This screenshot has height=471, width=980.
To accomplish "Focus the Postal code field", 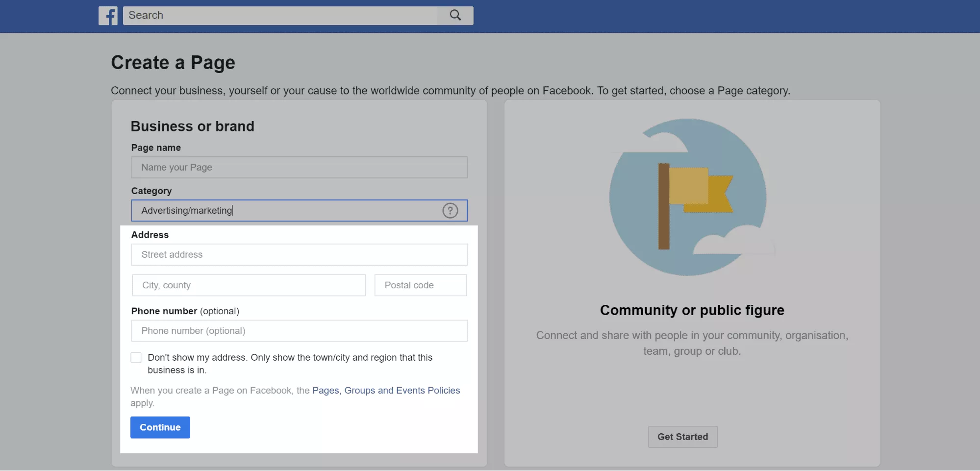I will (421, 285).
